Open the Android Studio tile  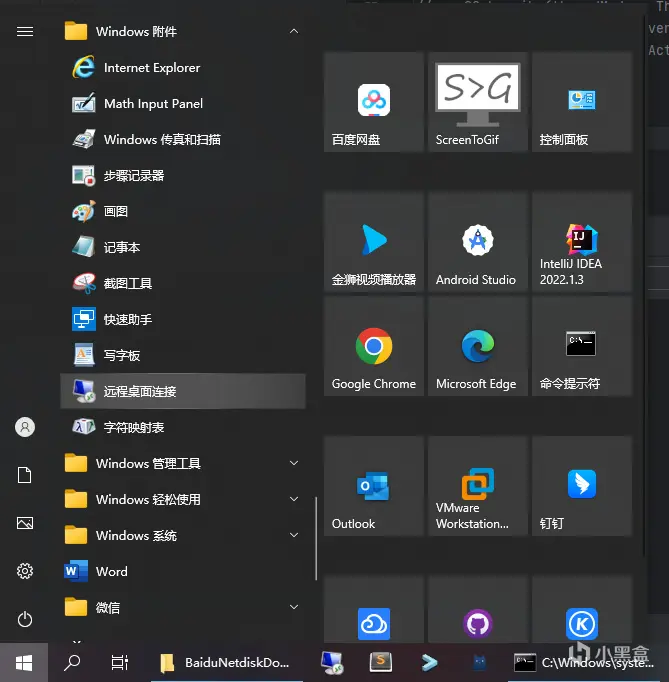tap(478, 242)
